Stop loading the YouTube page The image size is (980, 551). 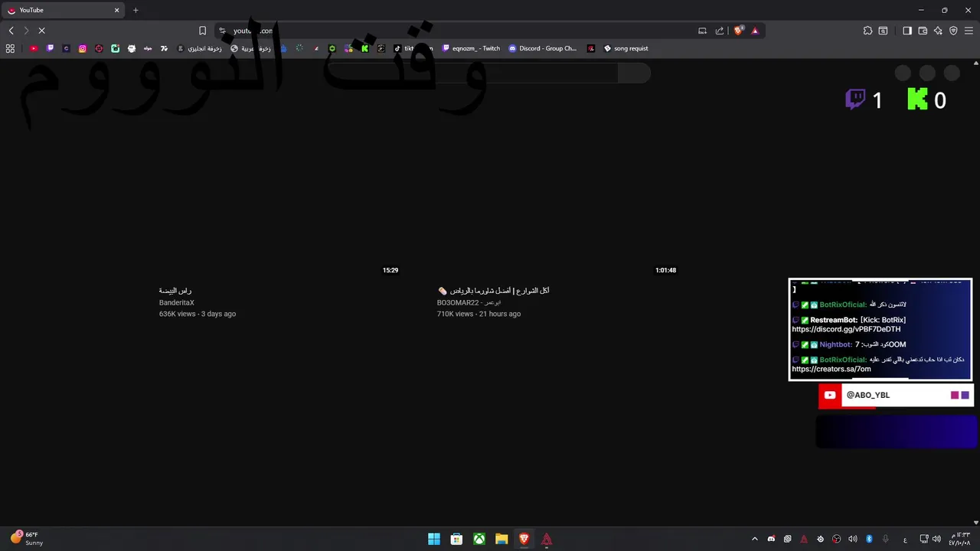(41, 31)
